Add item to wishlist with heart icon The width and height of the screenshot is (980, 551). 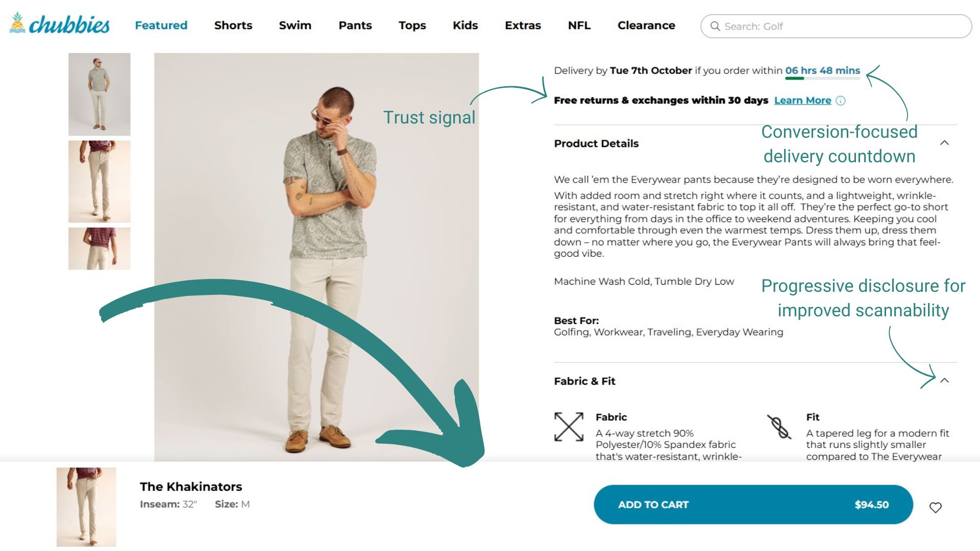935,507
